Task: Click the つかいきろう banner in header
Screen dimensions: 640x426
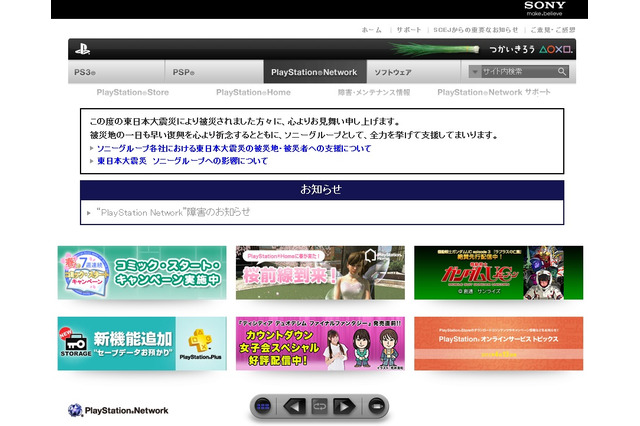Action: coord(482,49)
